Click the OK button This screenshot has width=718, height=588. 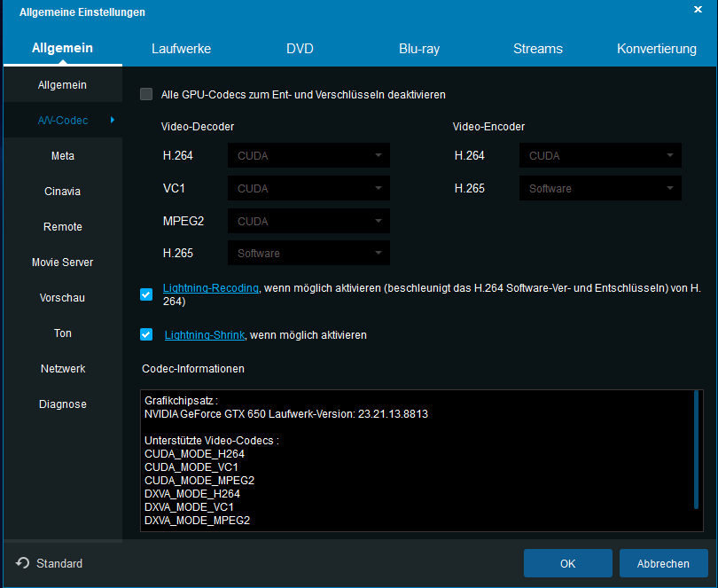pos(567,563)
